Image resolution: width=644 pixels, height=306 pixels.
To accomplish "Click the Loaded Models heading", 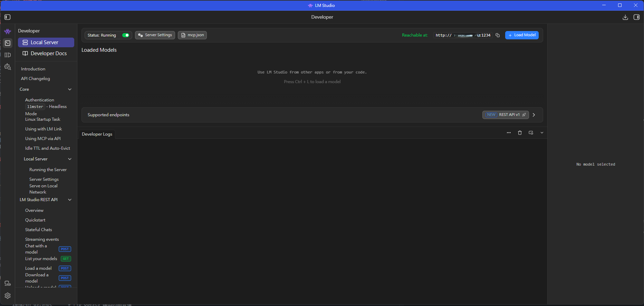I will [99, 50].
